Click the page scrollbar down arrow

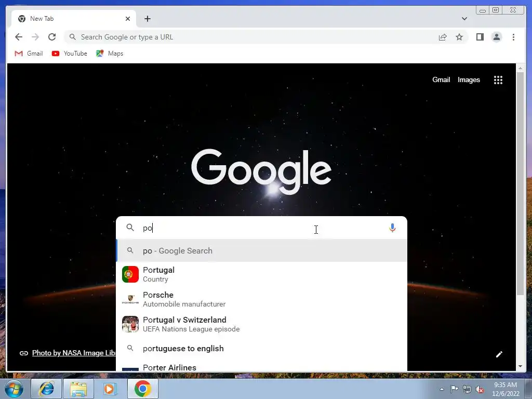[x=520, y=366]
